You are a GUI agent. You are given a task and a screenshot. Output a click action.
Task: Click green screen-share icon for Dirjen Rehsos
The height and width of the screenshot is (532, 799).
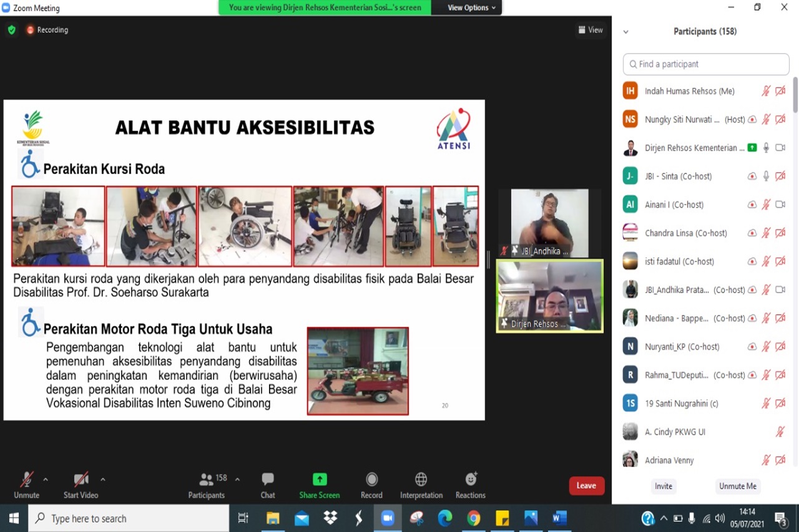pyautogui.click(x=752, y=148)
